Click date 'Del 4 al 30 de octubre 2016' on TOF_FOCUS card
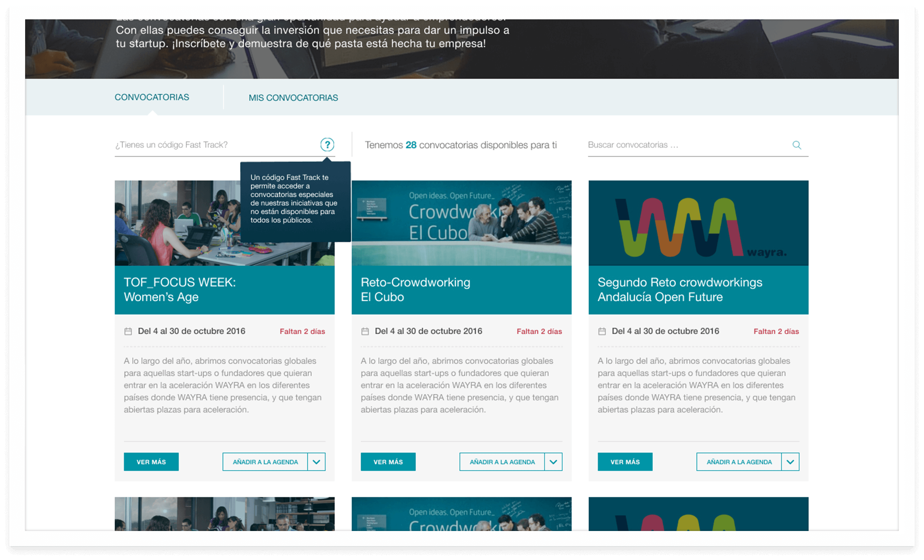Screen dimensions: 924x560 pos(192,331)
